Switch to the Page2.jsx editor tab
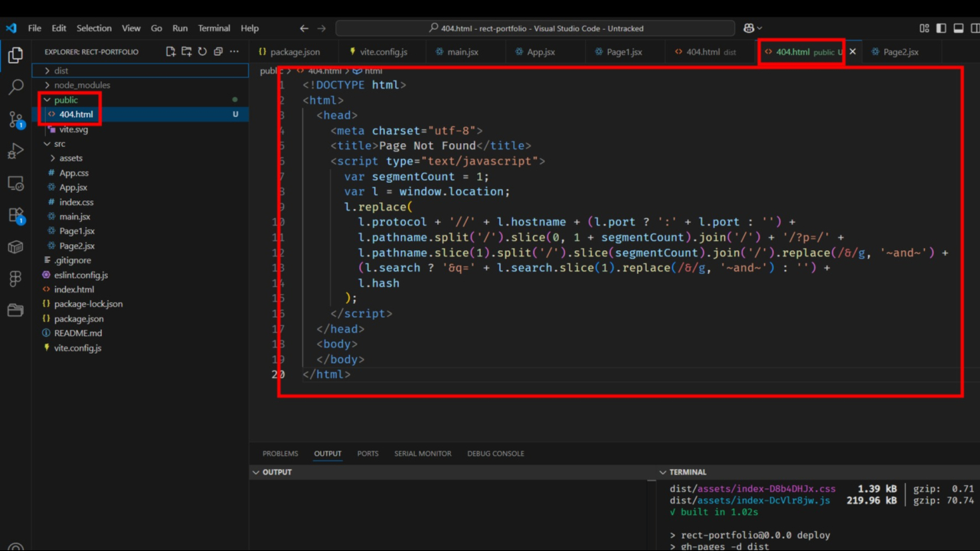This screenshot has height=551, width=980. click(900, 52)
